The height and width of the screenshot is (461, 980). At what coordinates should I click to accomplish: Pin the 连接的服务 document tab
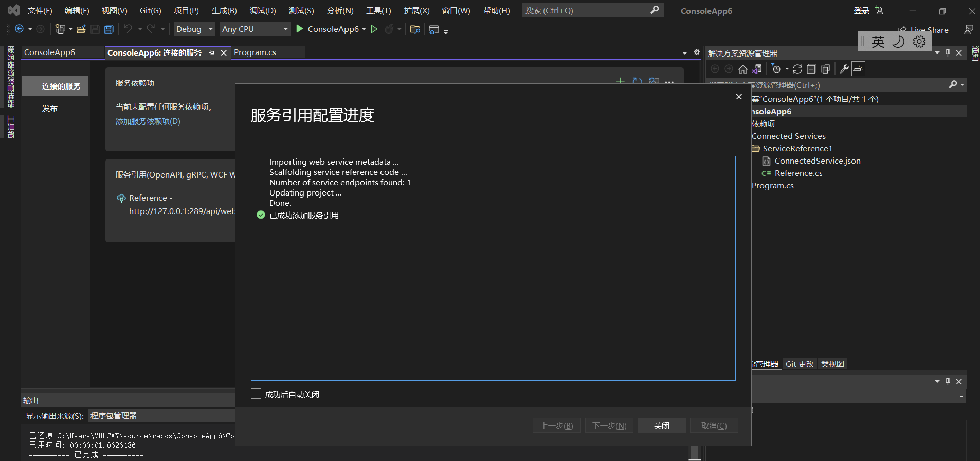(211, 53)
